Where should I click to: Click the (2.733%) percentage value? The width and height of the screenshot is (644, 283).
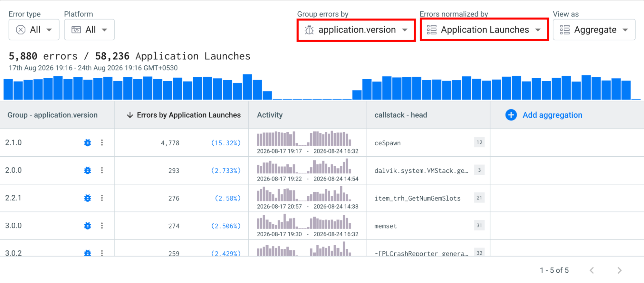coord(226,171)
